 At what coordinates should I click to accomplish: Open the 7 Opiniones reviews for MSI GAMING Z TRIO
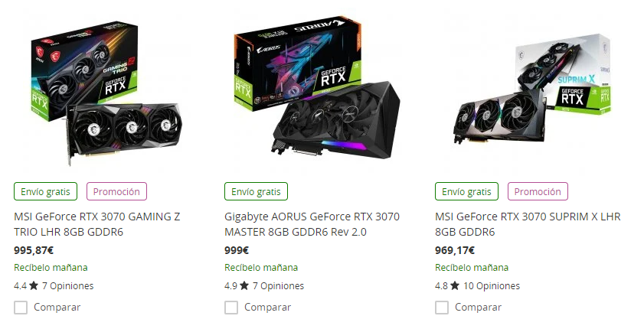point(67,286)
